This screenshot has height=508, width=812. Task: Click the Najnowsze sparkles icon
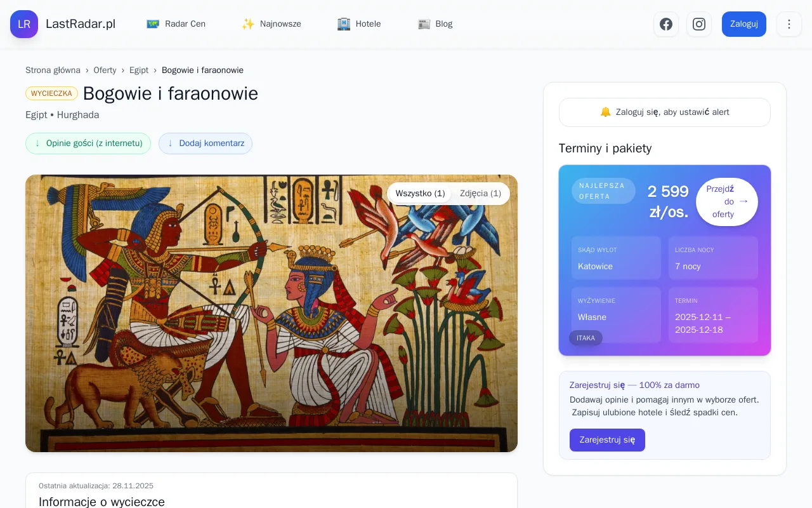click(x=248, y=24)
